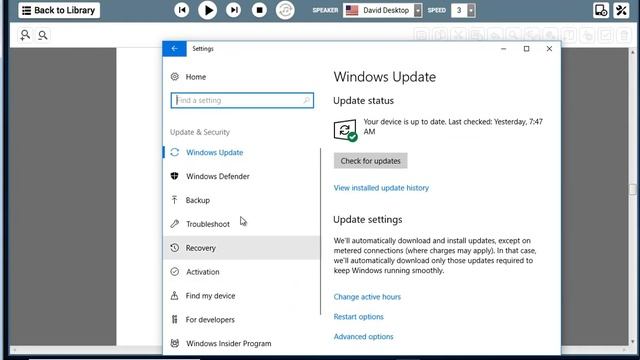The height and width of the screenshot is (360, 640).
Task: Open View installed update history link
Action: [381, 188]
